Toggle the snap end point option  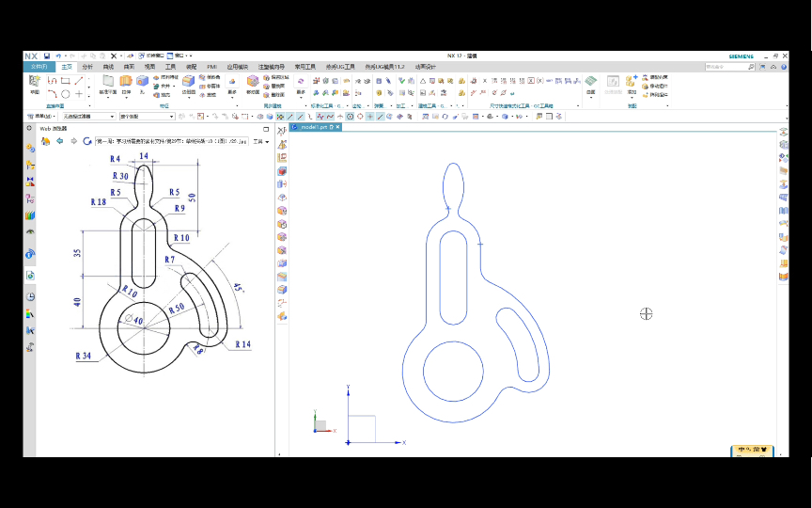pyautogui.click(x=290, y=117)
